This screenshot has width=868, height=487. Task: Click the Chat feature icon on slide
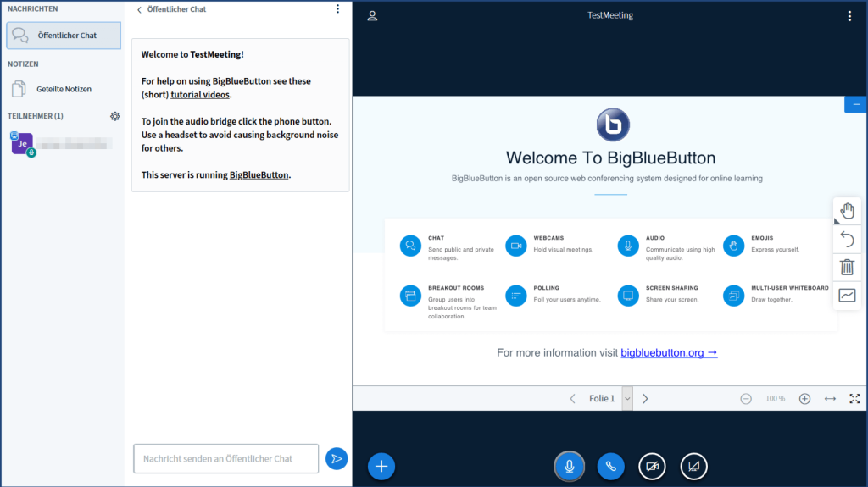pyautogui.click(x=410, y=246)
